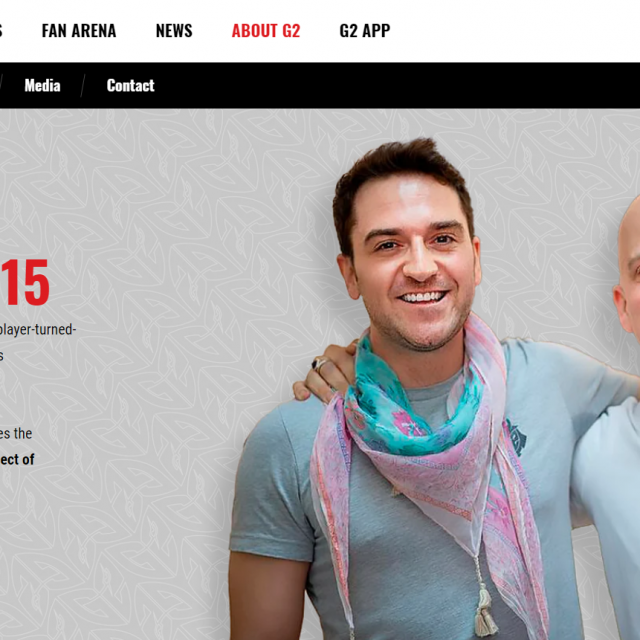
Task: Click the text line ending player-turned-
Action: [x=38, y=329]
